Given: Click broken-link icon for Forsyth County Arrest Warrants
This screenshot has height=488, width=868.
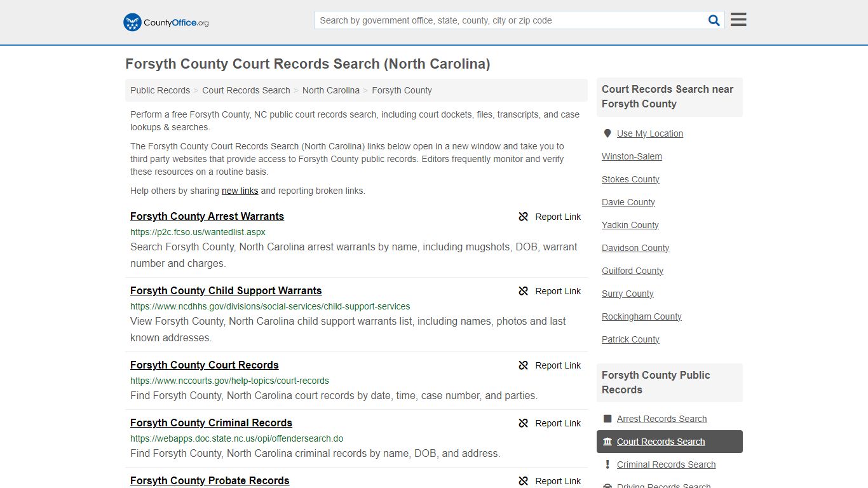Looking at the screenshot, I should pyautogui.click(x=524, y=217).
